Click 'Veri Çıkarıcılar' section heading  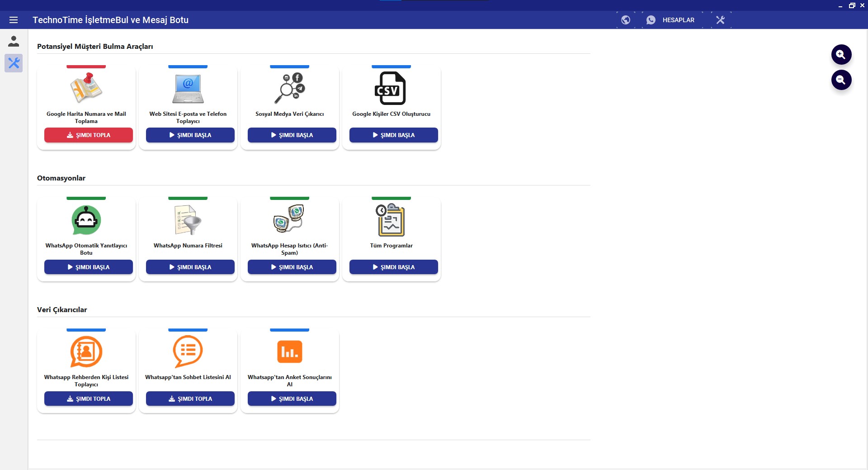pos(62,310)
